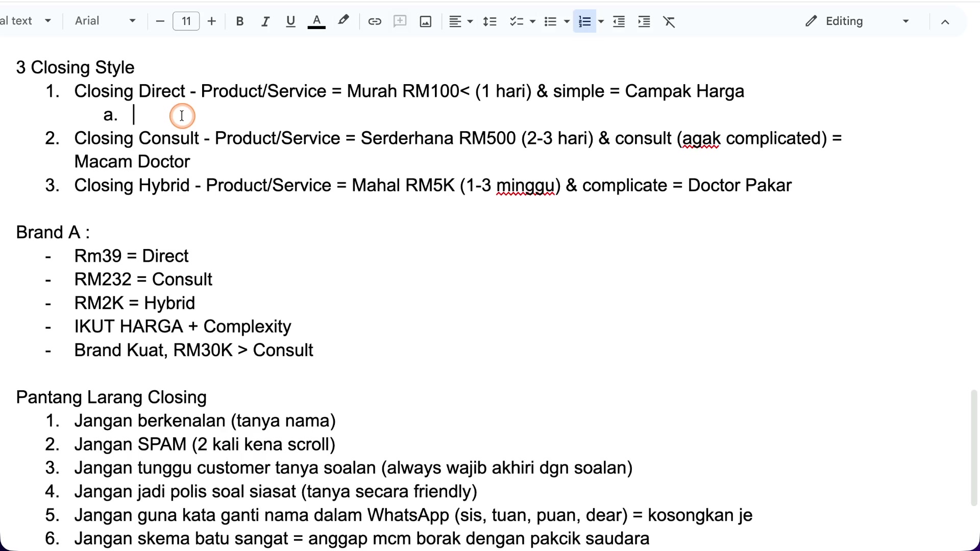Click the decrease indent icon
The height and width of the screenshot is (551, 980).
[619, 21]
